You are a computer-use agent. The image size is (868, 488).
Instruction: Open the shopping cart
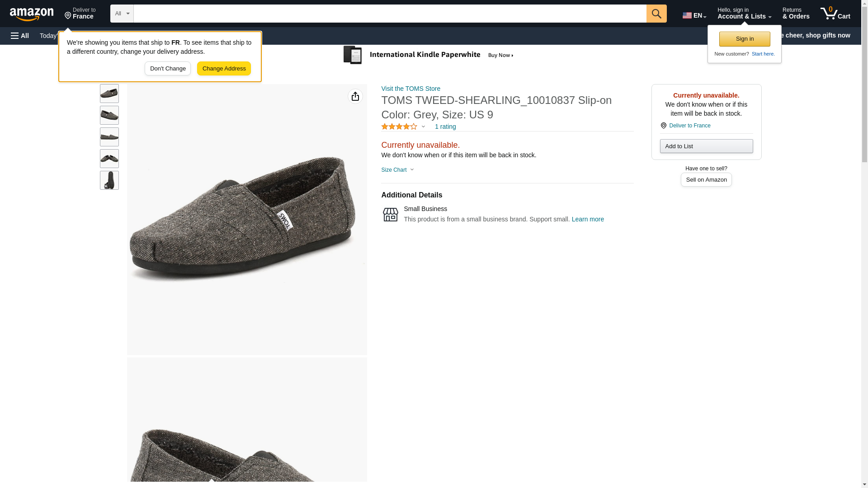click(835, 14)
